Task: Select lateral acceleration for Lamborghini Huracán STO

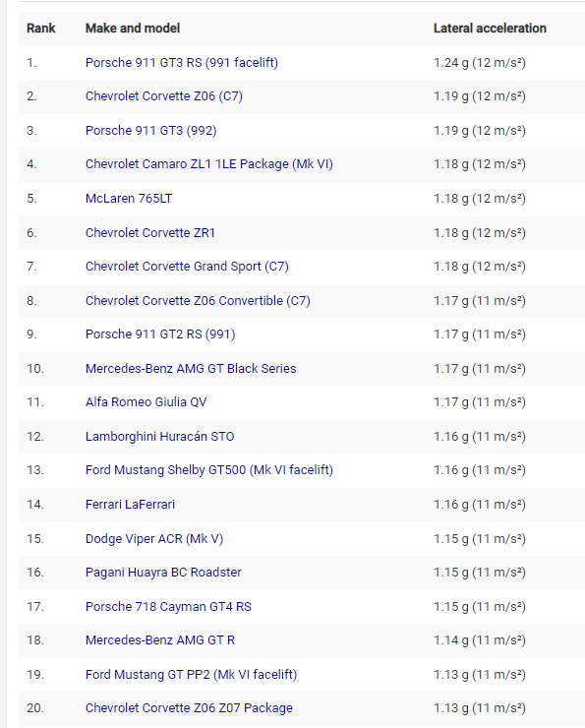Action: (x=480, y=437)
